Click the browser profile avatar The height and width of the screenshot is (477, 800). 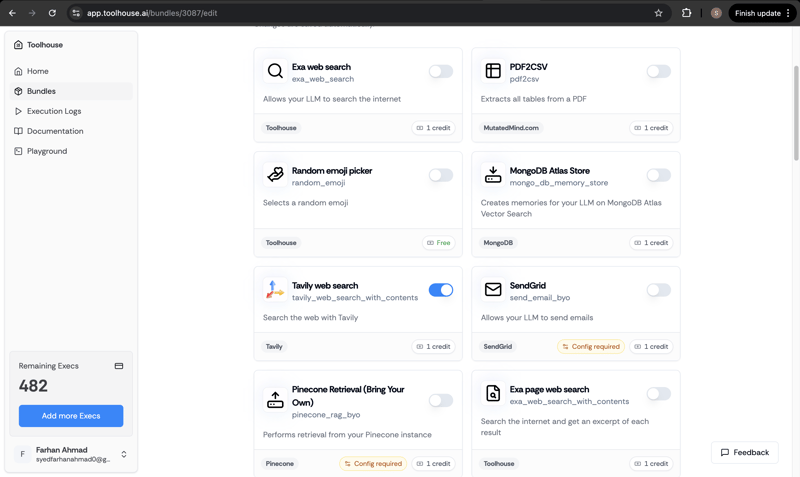coord(716,13)
